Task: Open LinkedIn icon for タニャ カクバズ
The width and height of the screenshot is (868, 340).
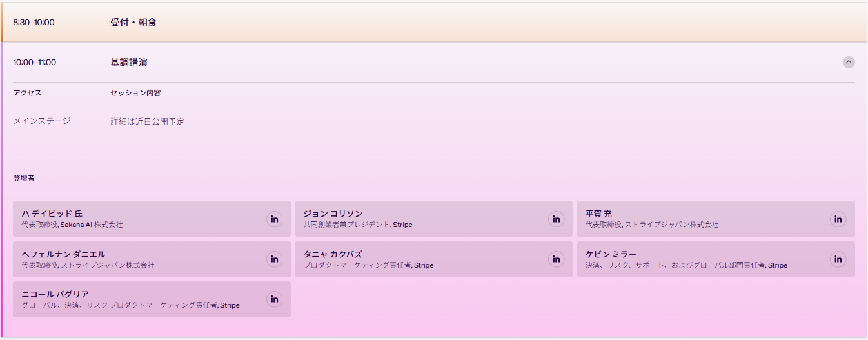Action: tap(557, 259)
